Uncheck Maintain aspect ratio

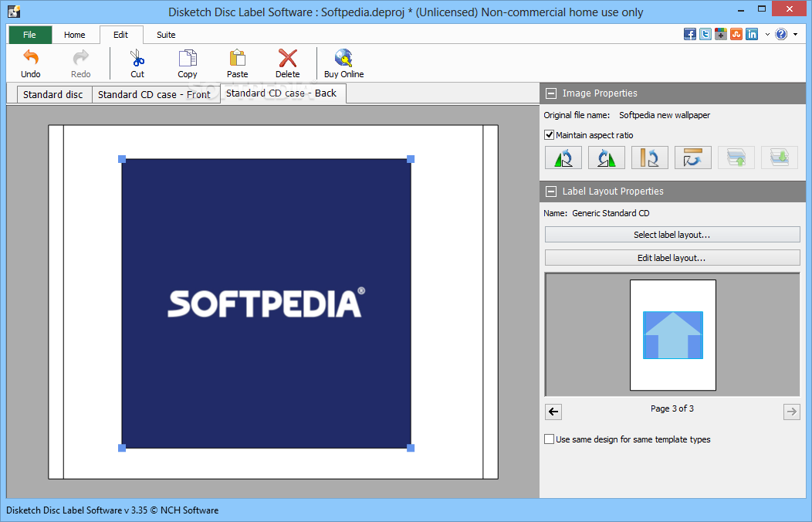click(550, 135)
